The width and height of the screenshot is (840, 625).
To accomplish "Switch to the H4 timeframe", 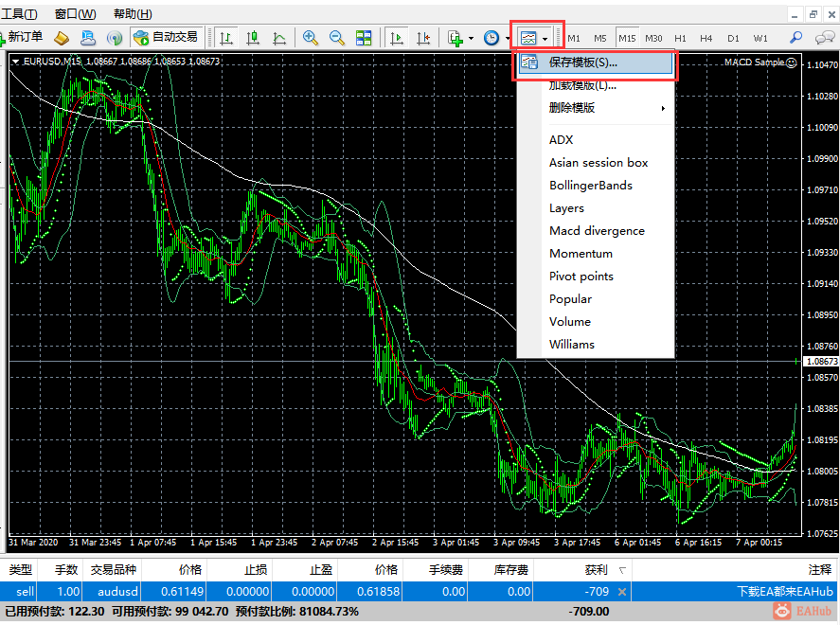I will point(706,39).
